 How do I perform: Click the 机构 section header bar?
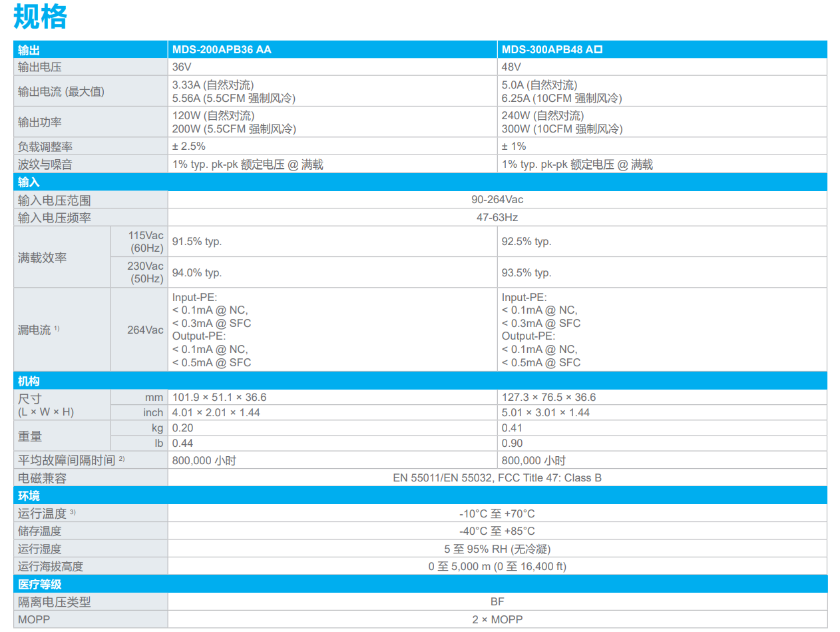(x=419, y=381)
